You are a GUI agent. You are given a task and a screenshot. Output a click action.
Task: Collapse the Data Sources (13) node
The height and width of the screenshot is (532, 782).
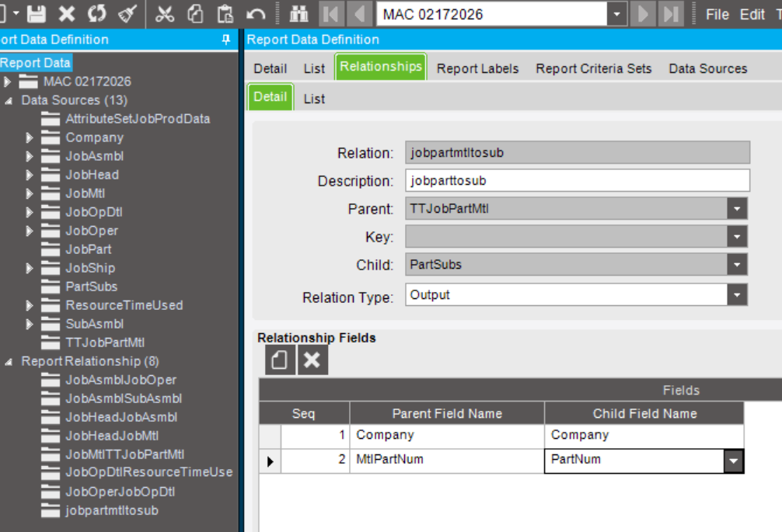[9, 101]
